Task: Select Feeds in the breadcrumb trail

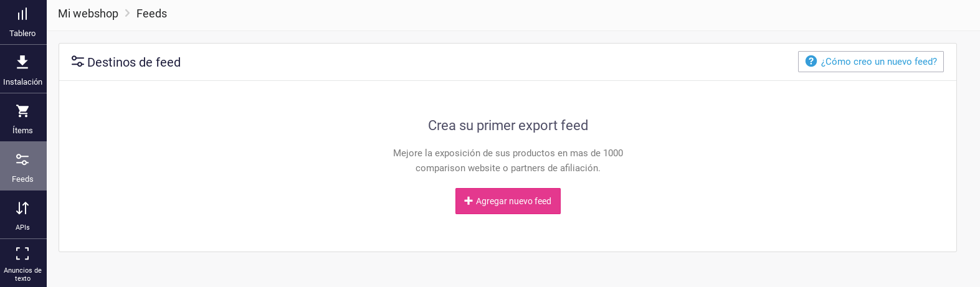Action: (151, 14)
